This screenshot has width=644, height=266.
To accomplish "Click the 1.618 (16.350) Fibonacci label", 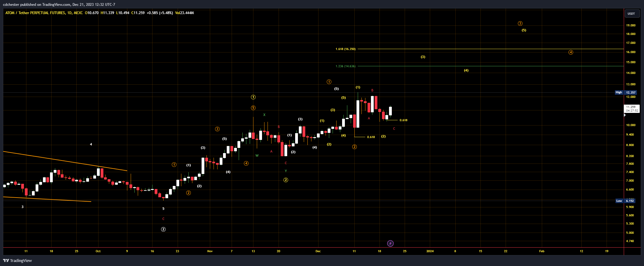I will tap(345, 49).
